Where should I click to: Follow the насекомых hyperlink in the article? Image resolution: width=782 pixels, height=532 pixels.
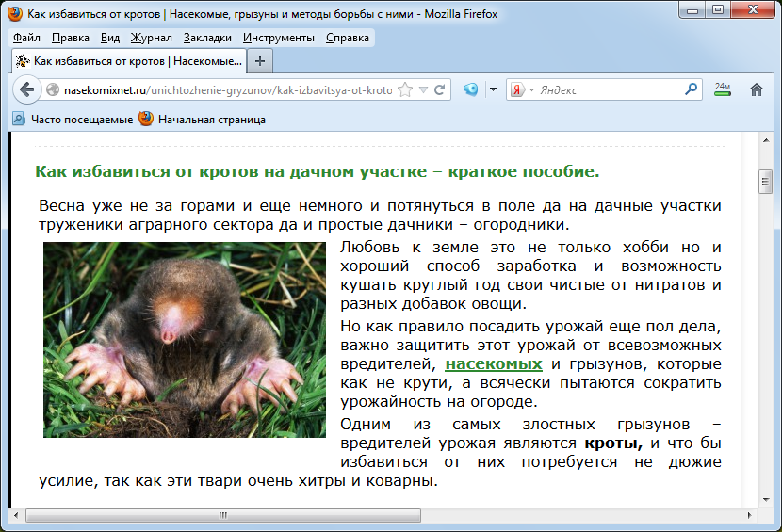click(494, 363)
